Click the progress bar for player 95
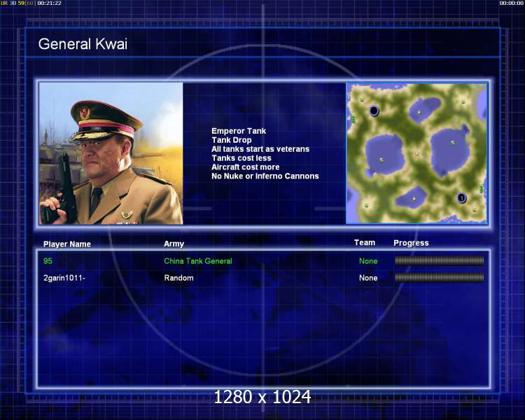The image size is (525, 420). pos(439,261)
